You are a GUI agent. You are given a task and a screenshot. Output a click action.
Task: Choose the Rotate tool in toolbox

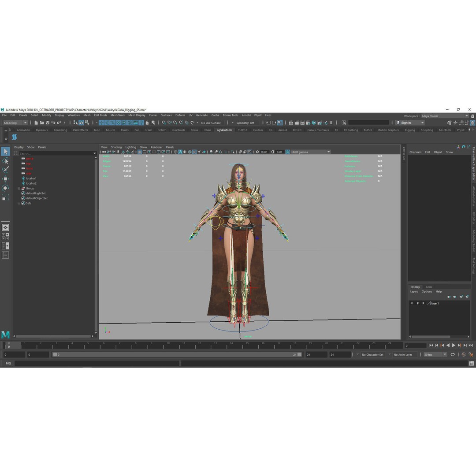pos(5,188)
